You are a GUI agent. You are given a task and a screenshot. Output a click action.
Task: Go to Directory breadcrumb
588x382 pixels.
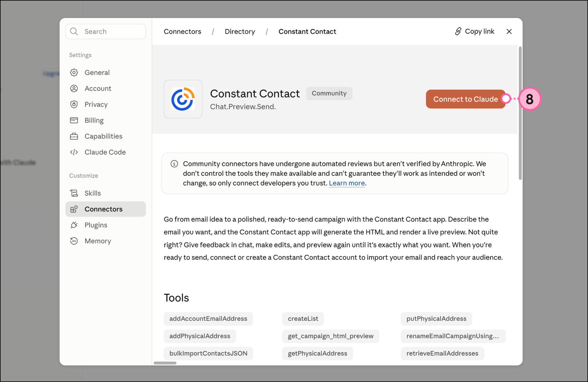[x=240, y=31]
